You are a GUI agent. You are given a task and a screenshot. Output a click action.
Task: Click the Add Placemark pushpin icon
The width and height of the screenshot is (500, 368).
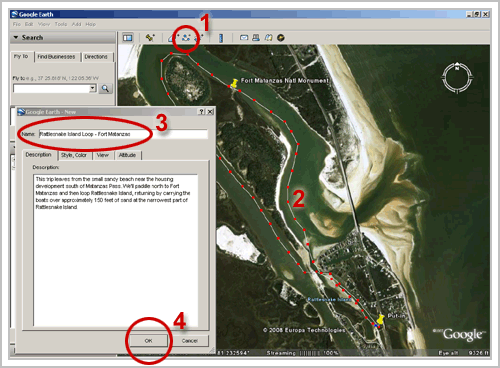150,38
